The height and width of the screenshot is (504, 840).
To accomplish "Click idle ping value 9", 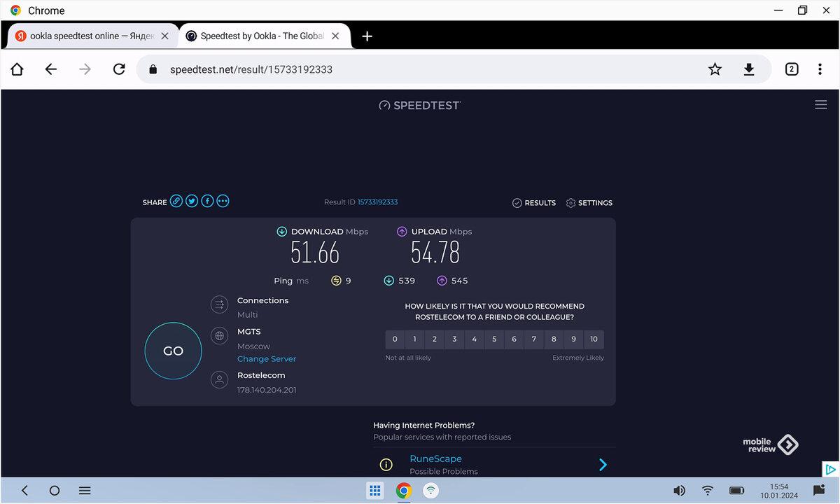I will (x=348, y=281).
